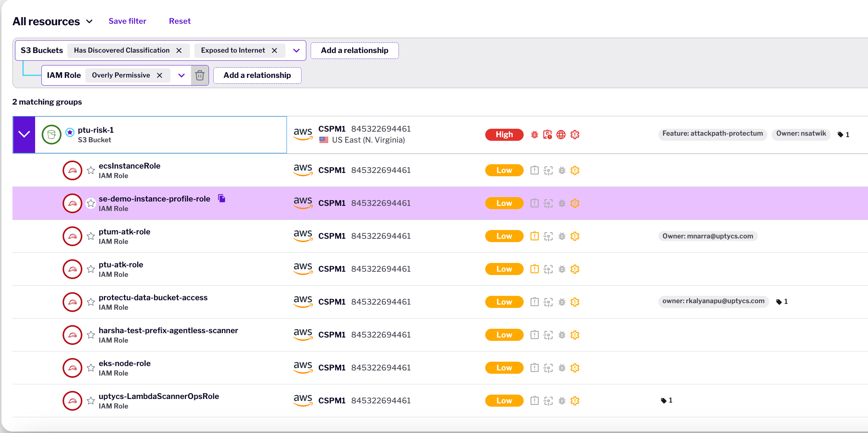Screen dimensions: 868x433
Task: Remove the Exposed to Internet filter
Action: click(x=274, y=50)
